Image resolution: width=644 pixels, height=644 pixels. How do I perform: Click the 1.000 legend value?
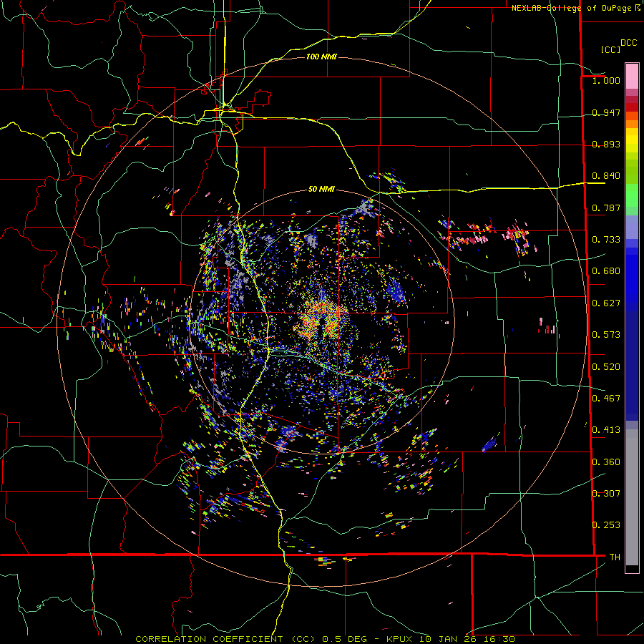coord(606,80)
